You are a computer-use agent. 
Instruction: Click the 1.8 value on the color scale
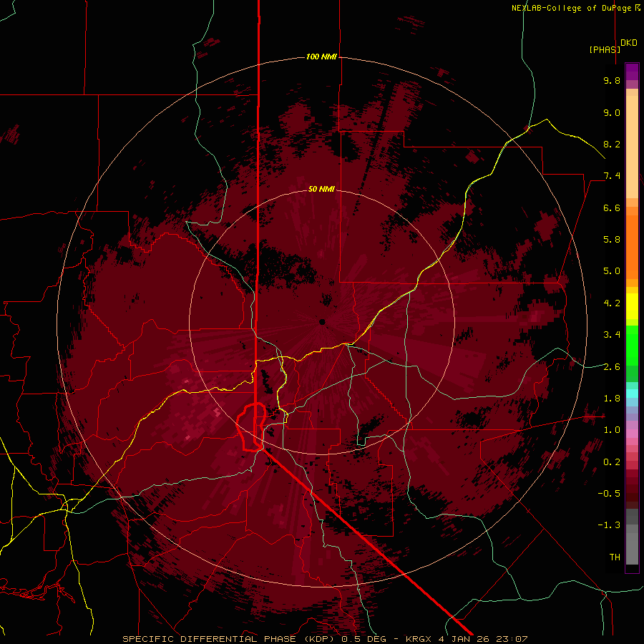click(x=612, y=399)
